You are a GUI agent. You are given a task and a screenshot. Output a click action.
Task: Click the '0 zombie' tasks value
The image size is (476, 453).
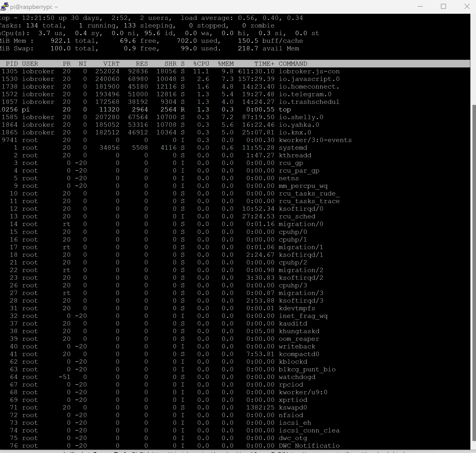[258, 25]
